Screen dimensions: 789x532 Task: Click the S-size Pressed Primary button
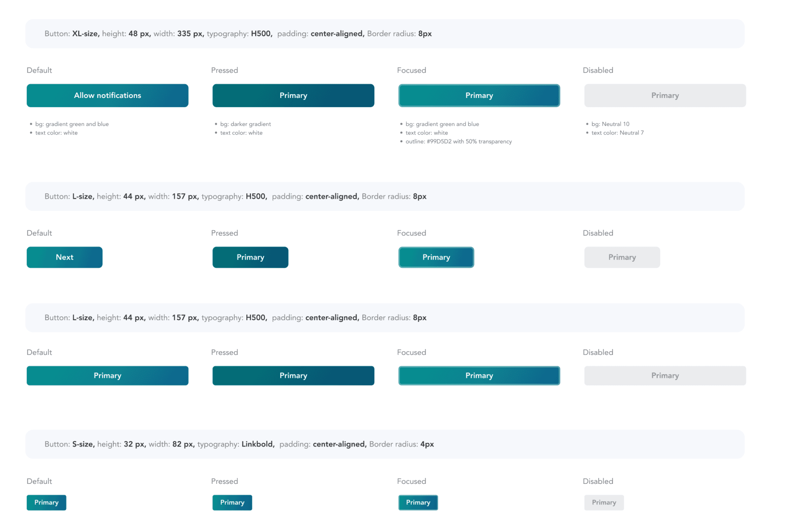point(232,502)
